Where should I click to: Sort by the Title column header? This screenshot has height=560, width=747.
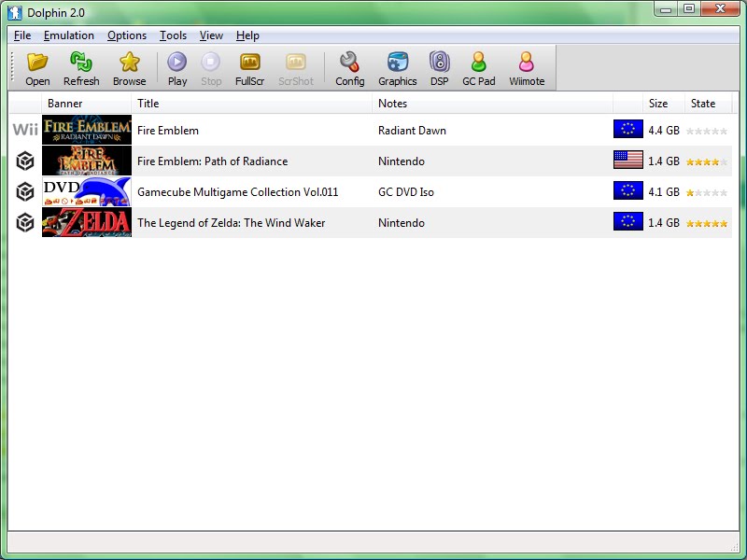pos(251,104)
